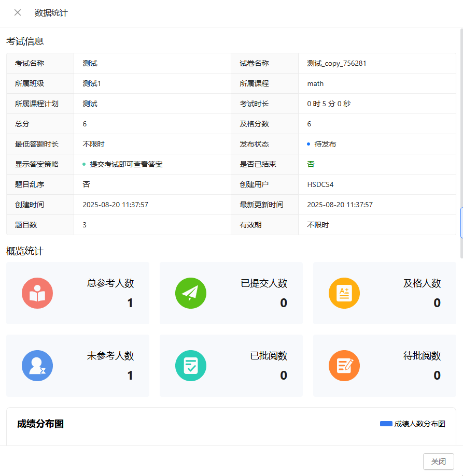
Task: Click the blue person 未参考人数 icon
Action: (37, 366)
